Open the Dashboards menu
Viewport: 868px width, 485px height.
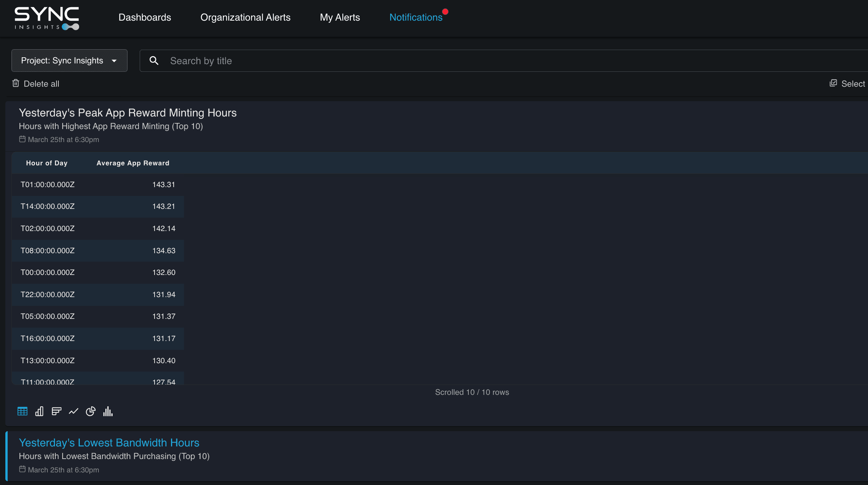[145, 17]
